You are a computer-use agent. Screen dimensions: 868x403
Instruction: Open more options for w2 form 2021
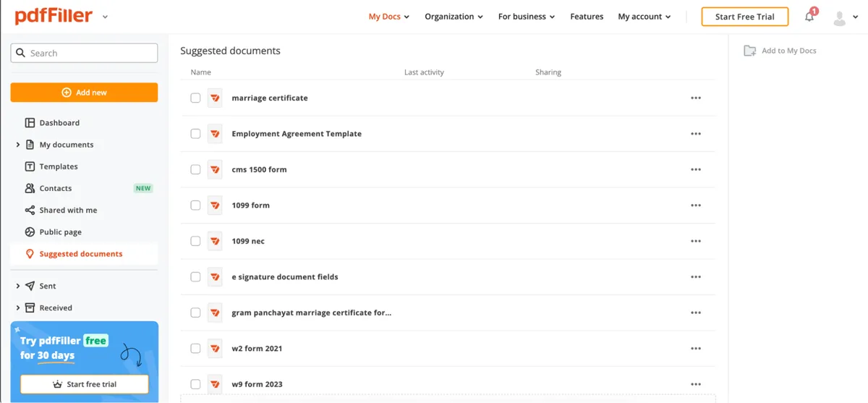696,349
